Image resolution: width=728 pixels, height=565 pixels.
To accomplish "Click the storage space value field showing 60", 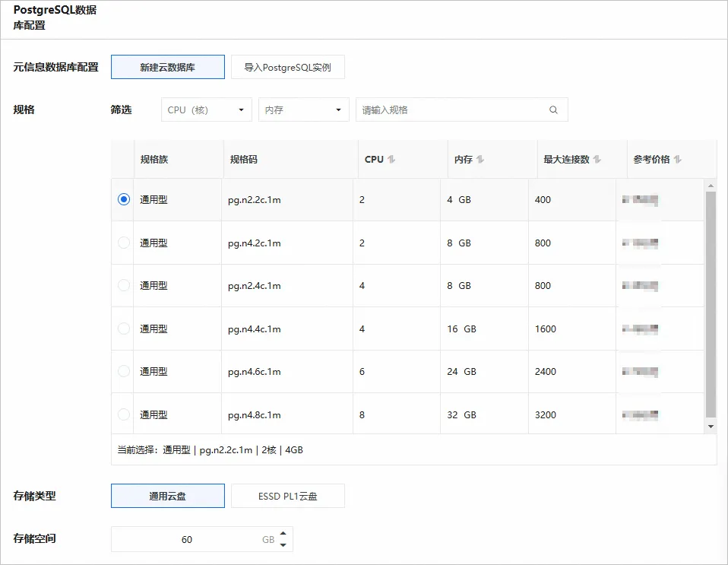I will pyautogui.click(x=187, y=539).
